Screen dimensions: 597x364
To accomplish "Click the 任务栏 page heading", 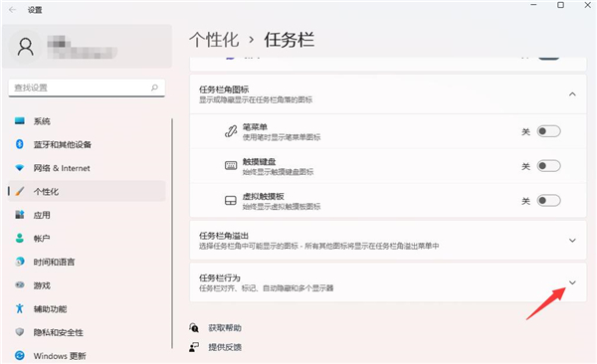I will [x=289, y=40].
